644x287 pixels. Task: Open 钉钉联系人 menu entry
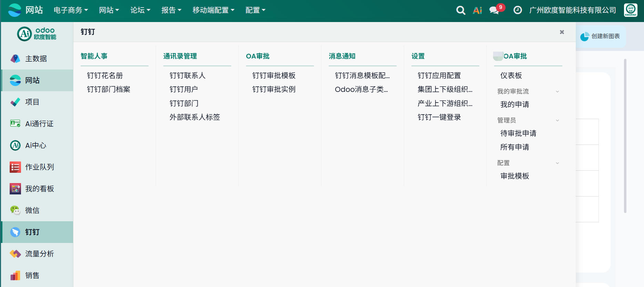click(x=187, y=75)
